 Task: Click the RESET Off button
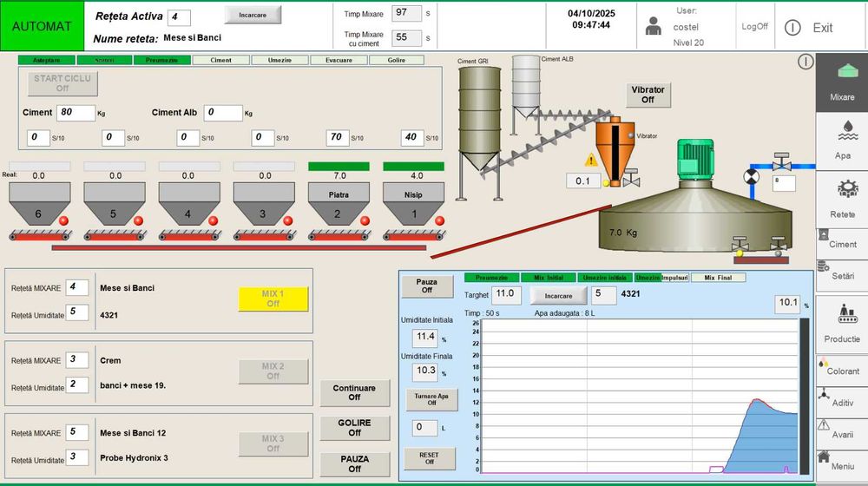[x=430, y=457]
